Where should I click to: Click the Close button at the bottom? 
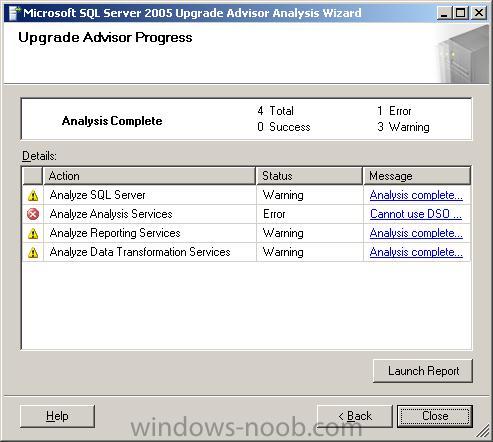tap(435, 416)
